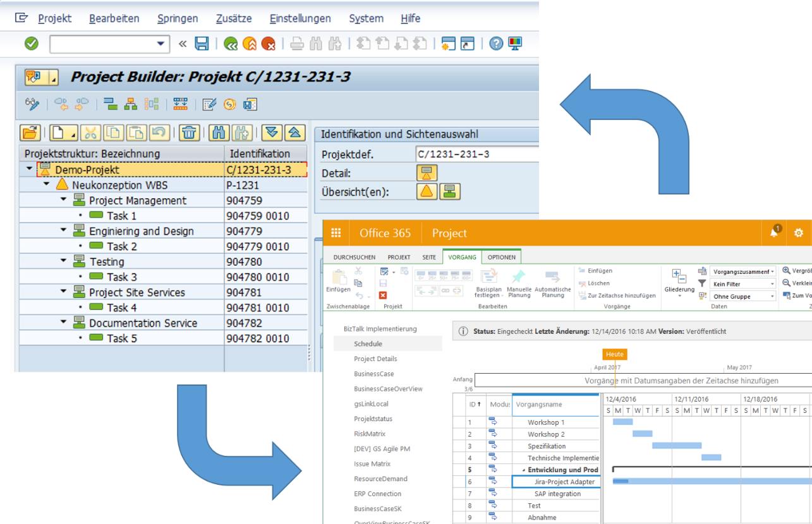Click the Undo icon in structure toolbar

(159, 133)
